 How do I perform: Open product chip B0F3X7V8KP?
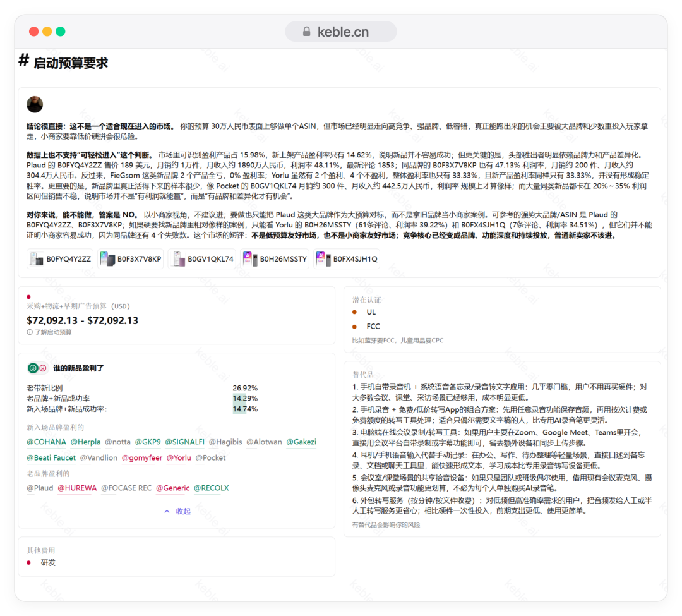coord(131,259)
